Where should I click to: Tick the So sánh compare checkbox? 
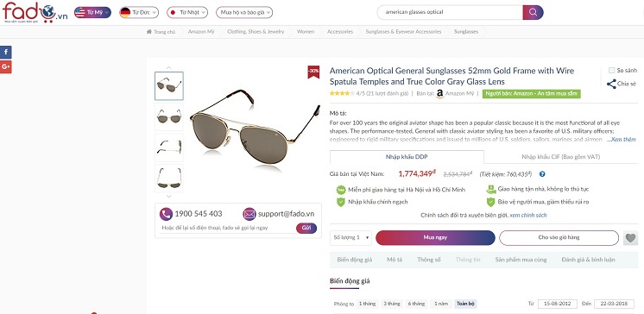tap(611, 71)
